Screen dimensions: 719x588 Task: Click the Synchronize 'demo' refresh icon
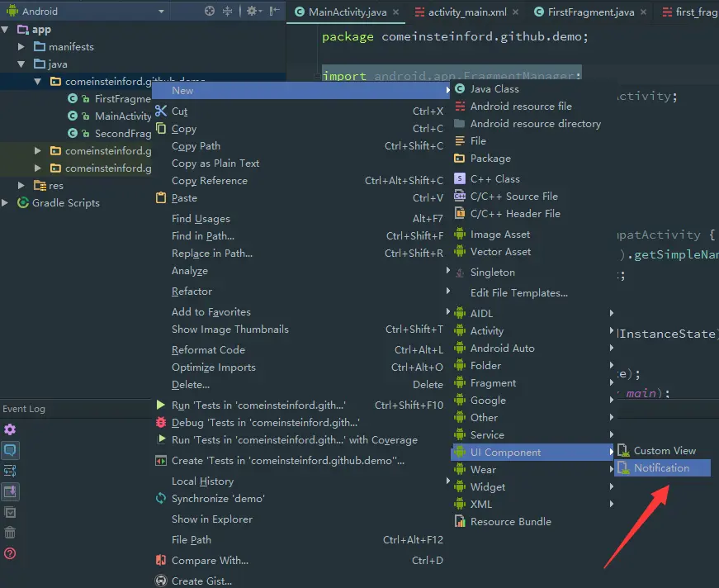pos(161,498)
